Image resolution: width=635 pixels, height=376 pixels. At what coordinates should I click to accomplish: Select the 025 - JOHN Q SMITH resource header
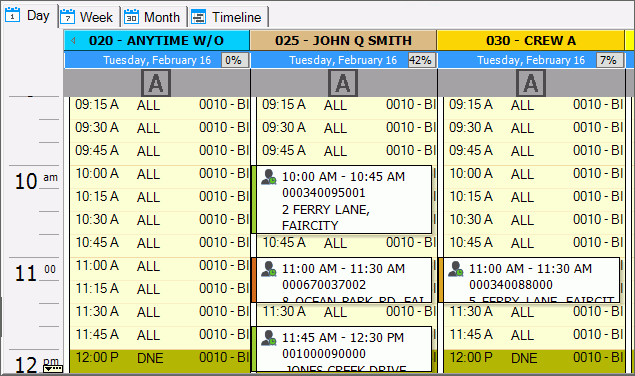coord(343,41)
